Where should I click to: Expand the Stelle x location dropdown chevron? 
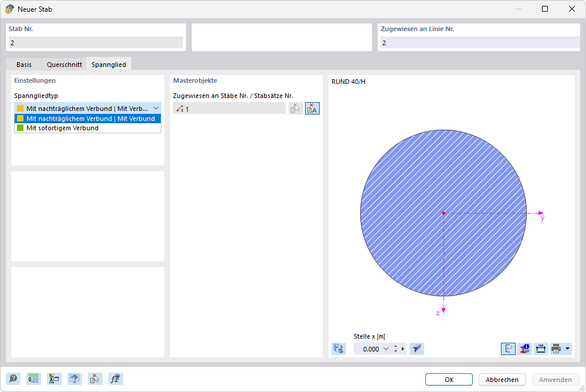pos(386,349)
